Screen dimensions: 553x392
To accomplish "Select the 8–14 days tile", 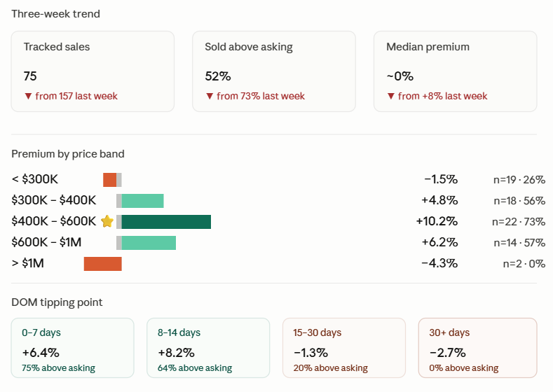I will [x=208, y=348].
